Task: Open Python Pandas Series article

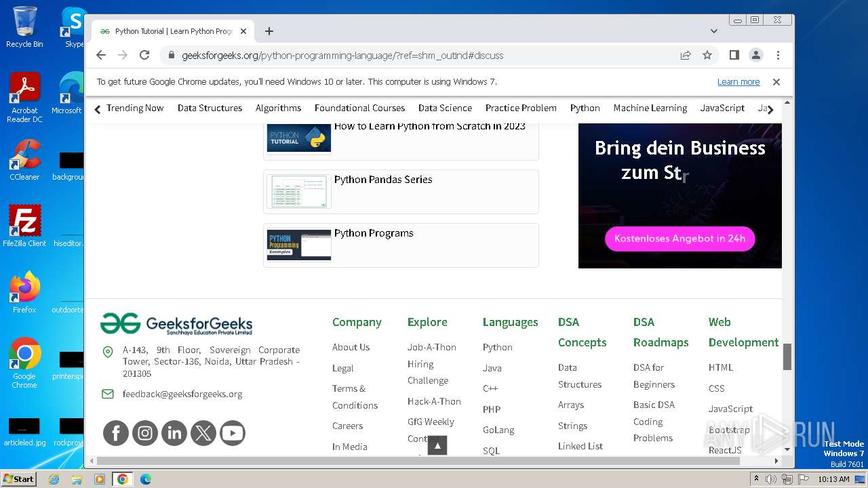Action: pos(383,180)
